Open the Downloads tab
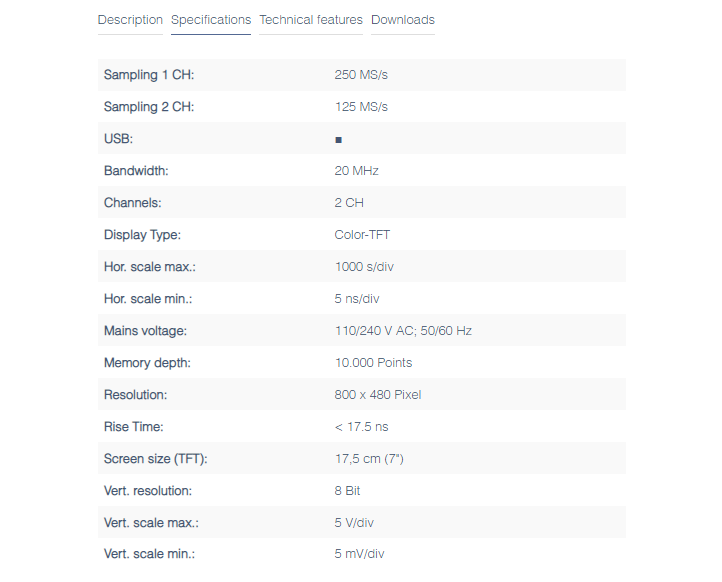 coord(403,20)
